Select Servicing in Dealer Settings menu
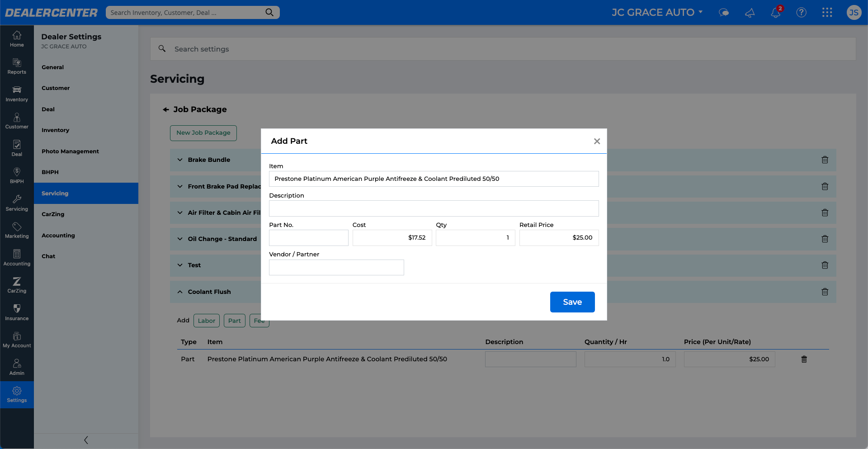The height and width of the screenshot is (449, 868). 86,194
